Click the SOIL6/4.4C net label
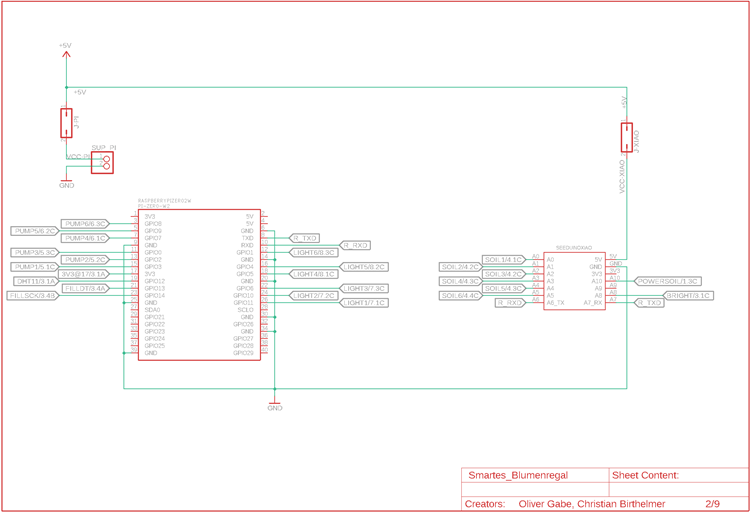This screenshot has height=513, width=750. 461,296
